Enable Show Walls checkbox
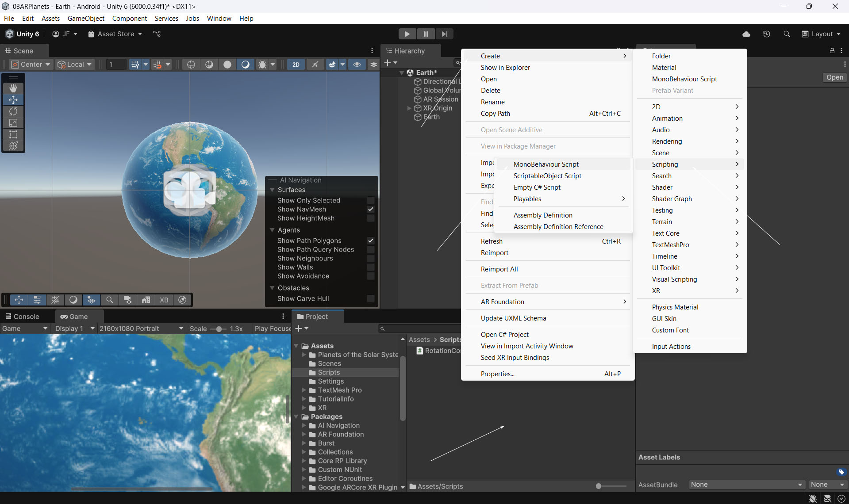 (x=371, y=267)
